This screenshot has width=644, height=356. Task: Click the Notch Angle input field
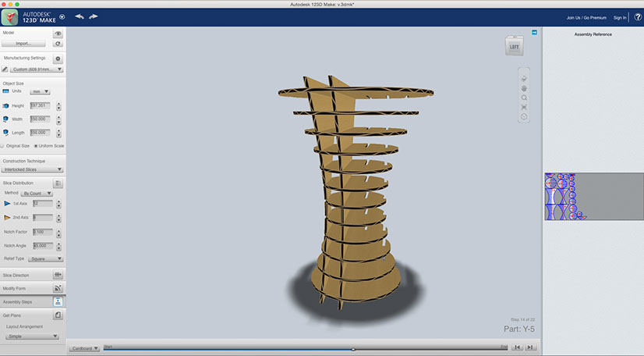(x=43, y=246)
